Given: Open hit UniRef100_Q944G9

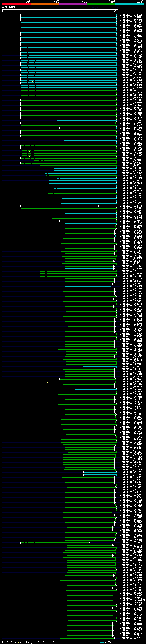Looking at the screenshot, I should tap(131, 17).
